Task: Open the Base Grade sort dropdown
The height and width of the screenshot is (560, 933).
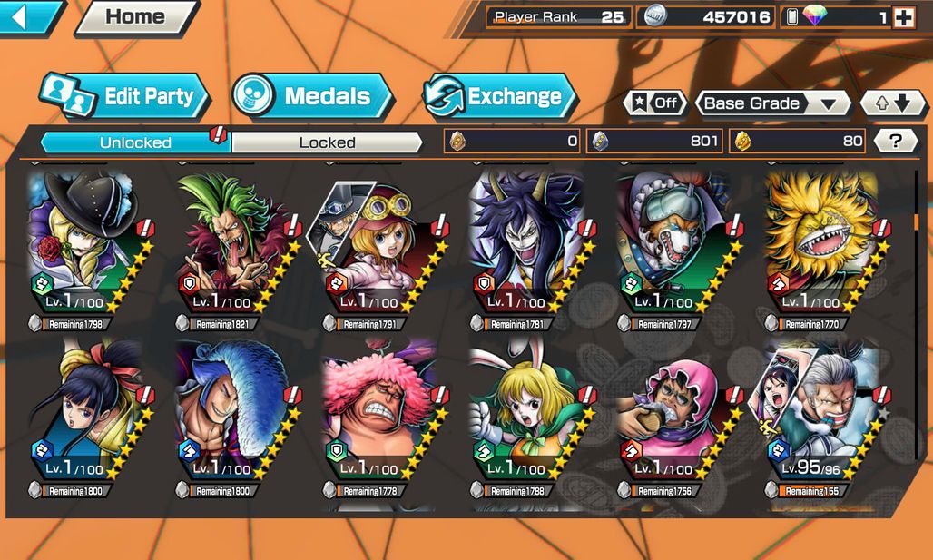Action: tap(774, 103)
